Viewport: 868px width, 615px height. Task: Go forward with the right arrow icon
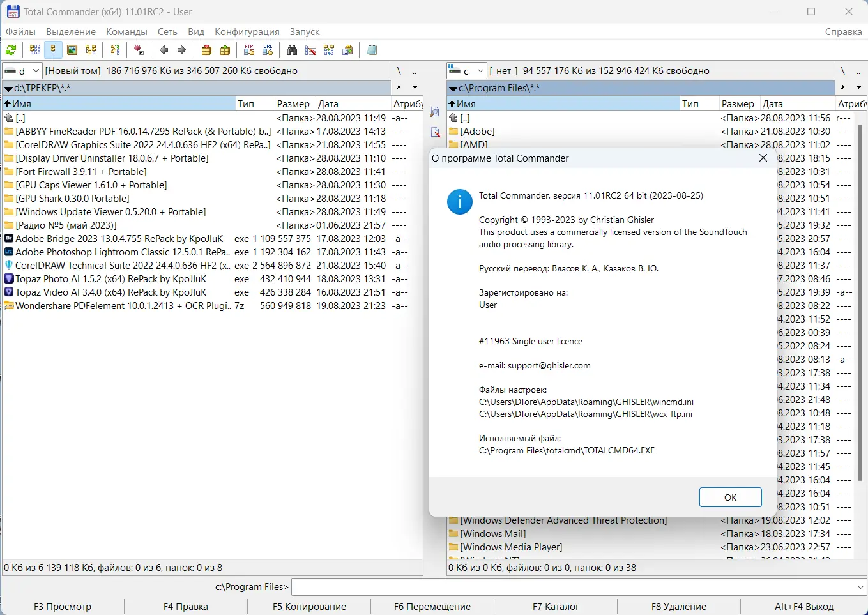coord(182,50)
